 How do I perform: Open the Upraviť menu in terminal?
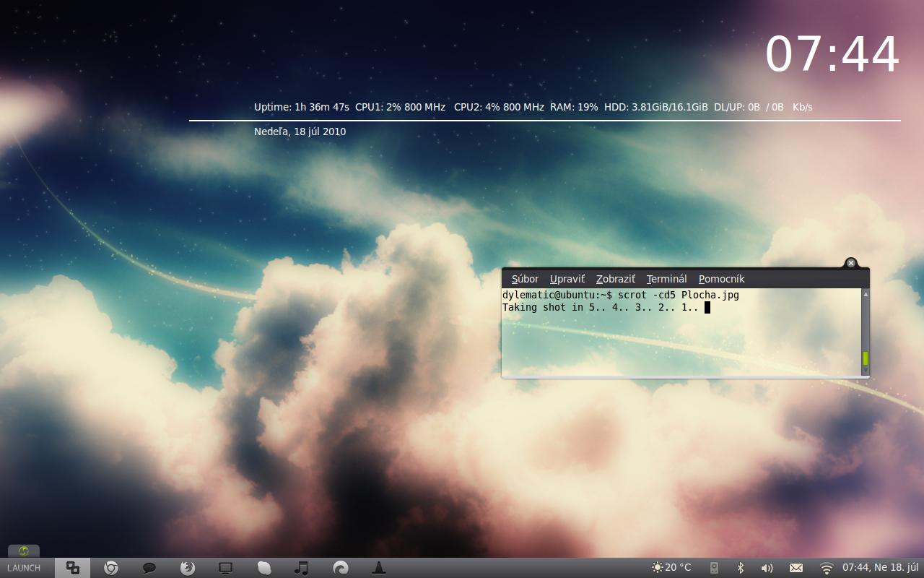coord(567,279)
